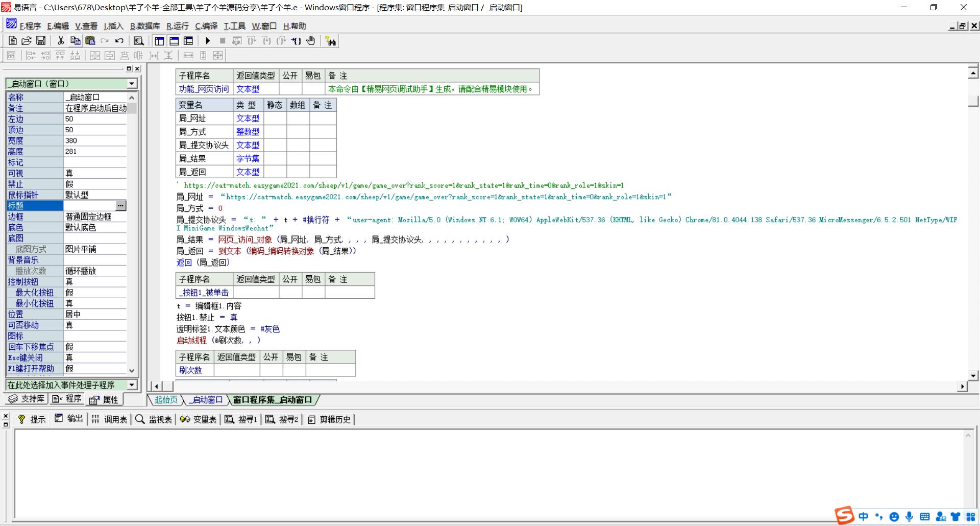Open the event handler subroutine dropdown

pos(132,385)
